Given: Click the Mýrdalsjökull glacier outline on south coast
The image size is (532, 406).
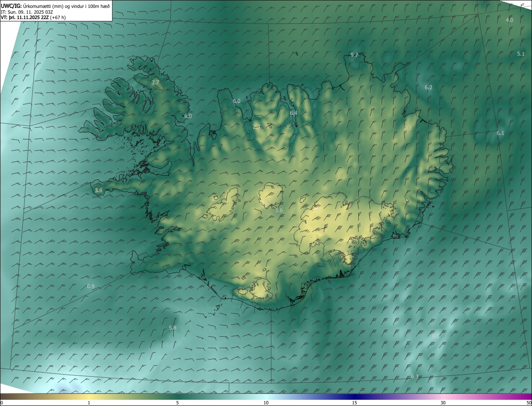Looking at the screenshot, I should pyautogui.click(x=261, y=289).
